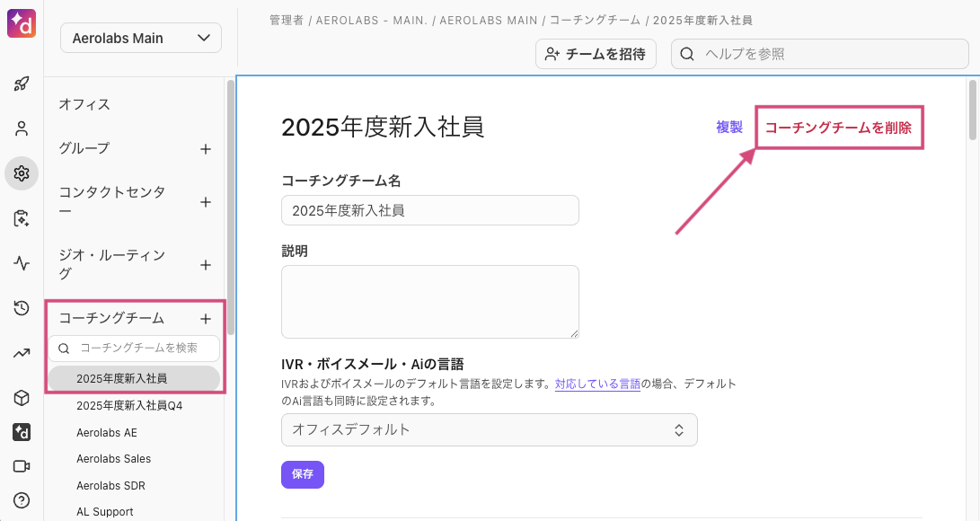Expand the Aerolabs Main office dropdown
The width and height of the screenshot is (980, 521).
pos(141,38)
